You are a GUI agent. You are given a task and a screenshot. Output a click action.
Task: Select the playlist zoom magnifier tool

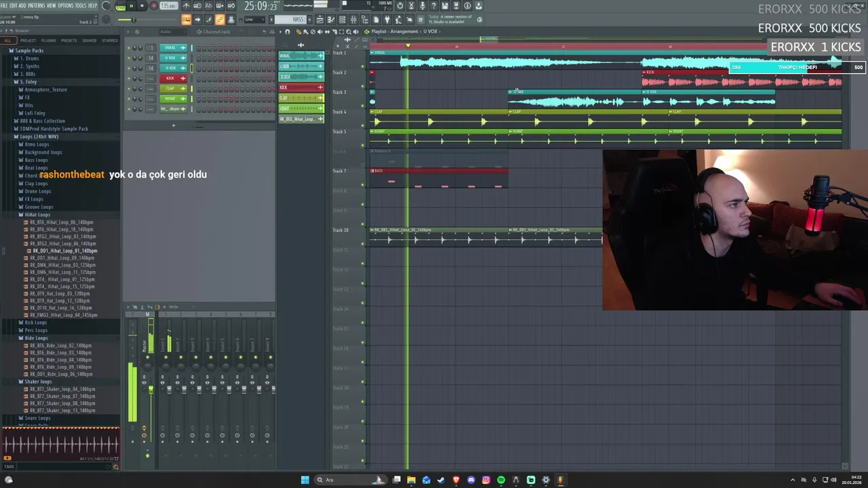pyautogui.click(x=349, y=32)
